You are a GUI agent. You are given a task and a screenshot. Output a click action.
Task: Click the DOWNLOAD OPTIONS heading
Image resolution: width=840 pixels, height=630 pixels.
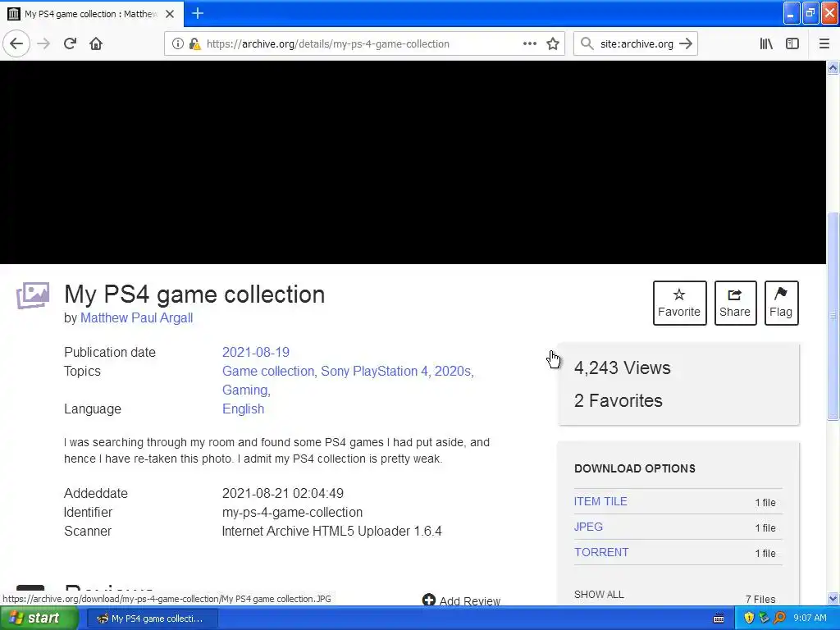(x=635, y=468)
